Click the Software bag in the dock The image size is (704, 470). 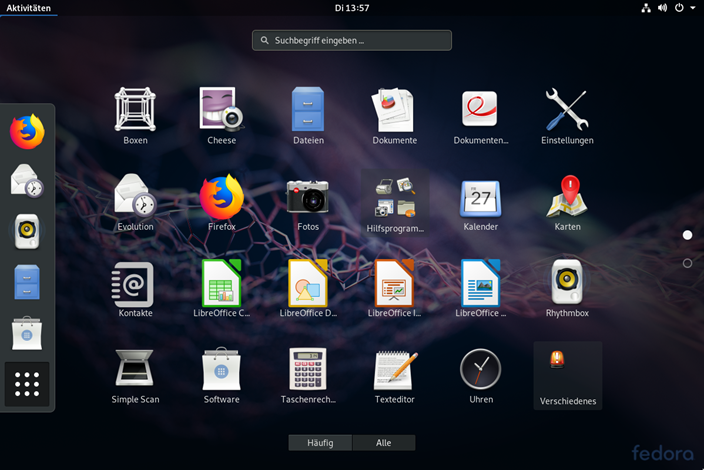pos(27,333)
